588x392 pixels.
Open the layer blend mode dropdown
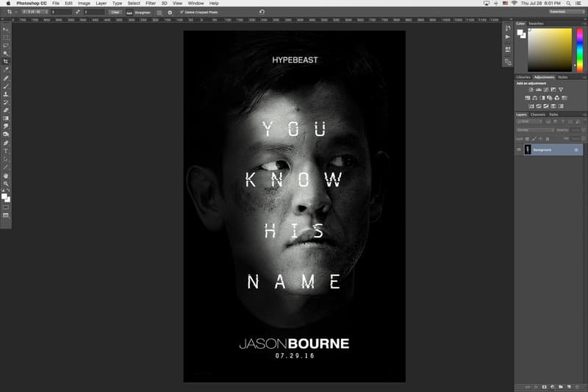535,130
